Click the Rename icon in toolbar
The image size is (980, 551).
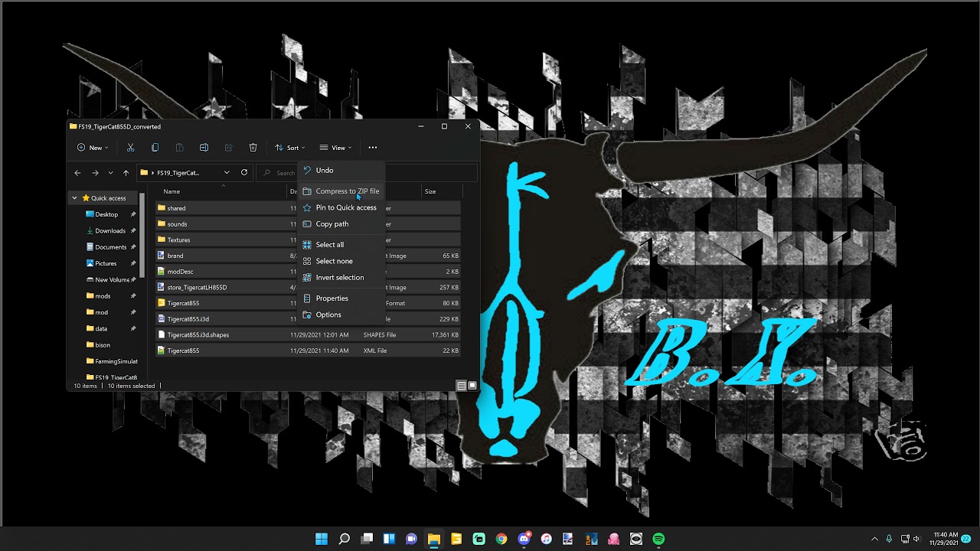pyautogui.click(x=204, y=148)
